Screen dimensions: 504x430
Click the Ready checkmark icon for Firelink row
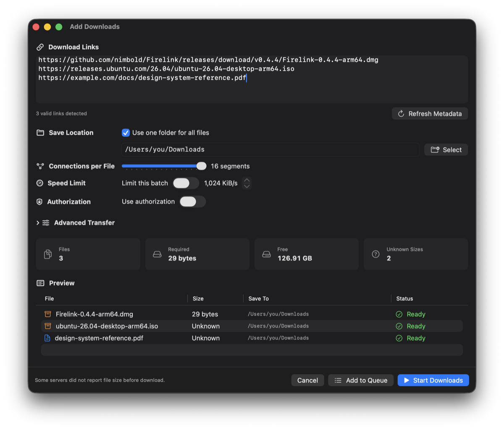399,314
